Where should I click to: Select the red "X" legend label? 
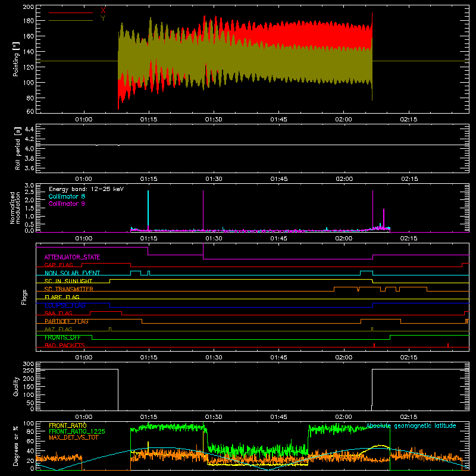click(103, 11)
